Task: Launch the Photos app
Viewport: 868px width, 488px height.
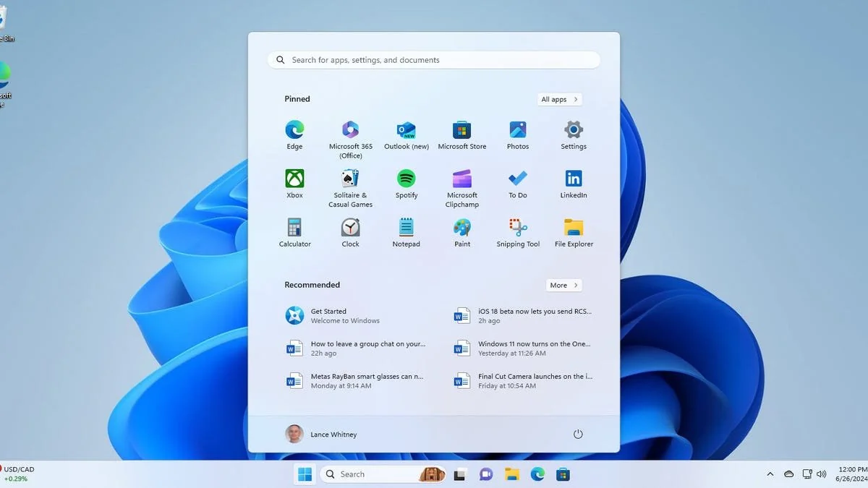Action: [518, 134]
